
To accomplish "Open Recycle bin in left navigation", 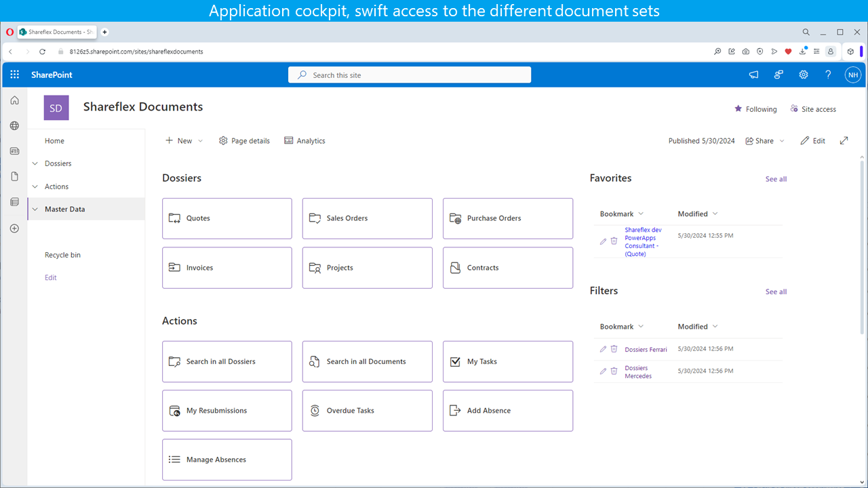I will [62, 255].
